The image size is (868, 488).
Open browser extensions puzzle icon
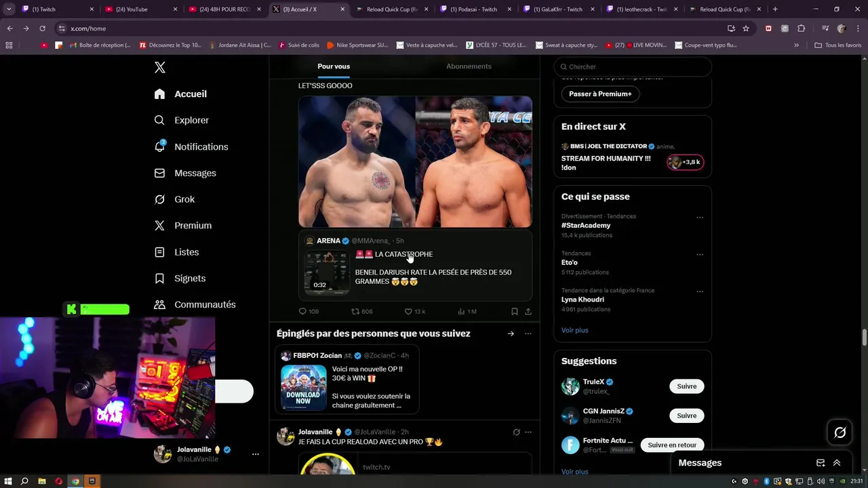click(x=802, y=28)
